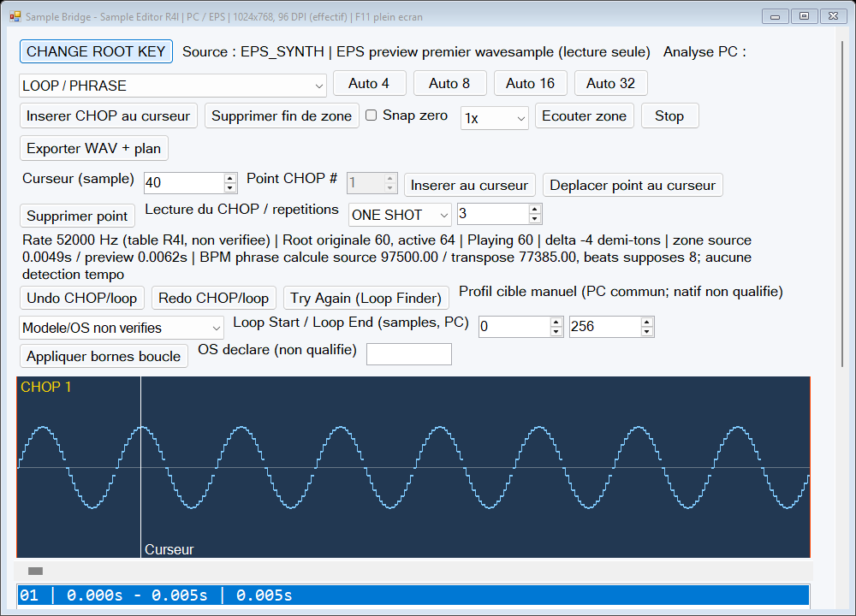Click the Sample Bridge title bar icon
Image resolution: width=856 pixels, height=616 pixels.
[15, 16]
